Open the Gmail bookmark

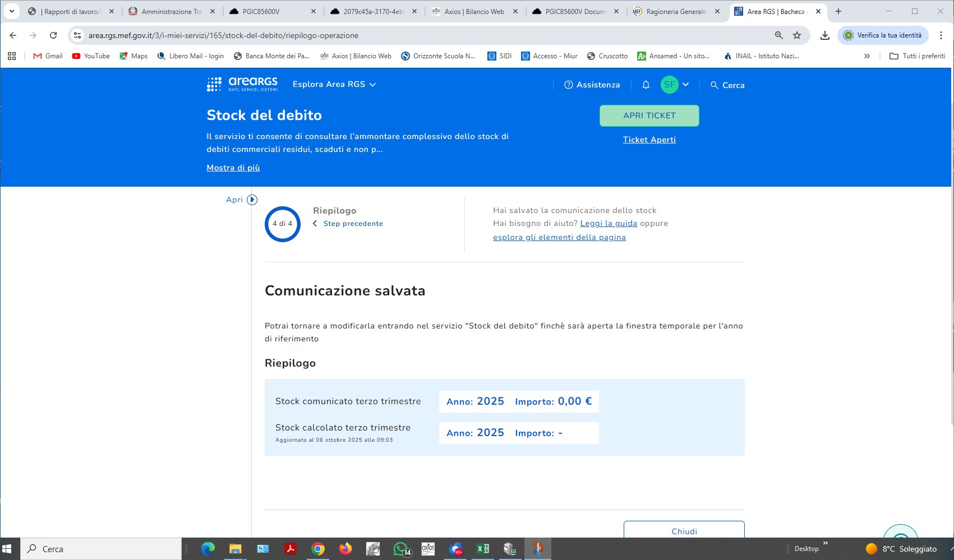tap(48, 56)
